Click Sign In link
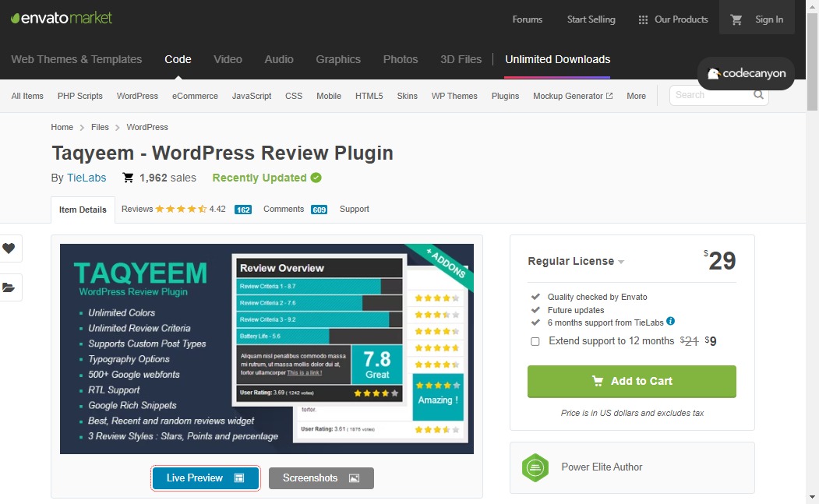Image resolution: width=819 pixels, height=504 pixels. (x=769, y=19)
